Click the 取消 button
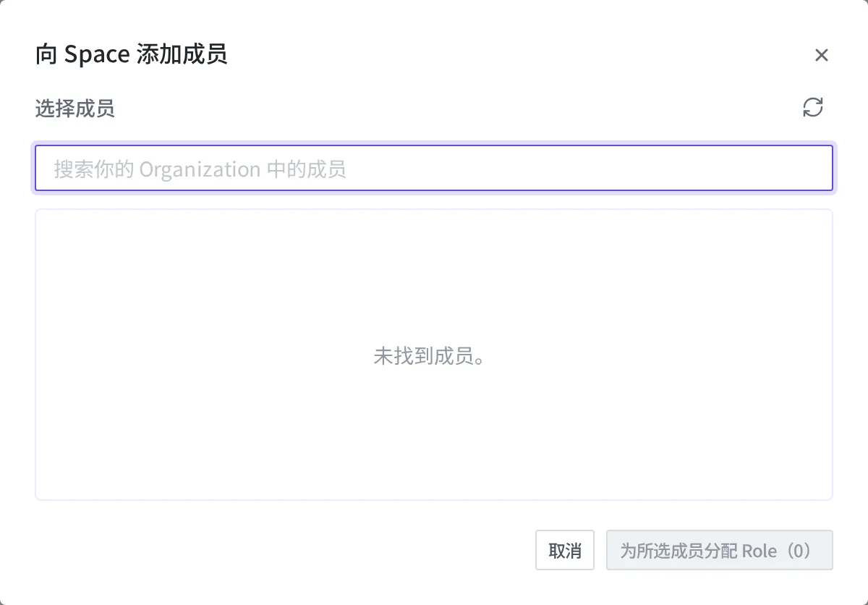 click(x=565, y=550)
